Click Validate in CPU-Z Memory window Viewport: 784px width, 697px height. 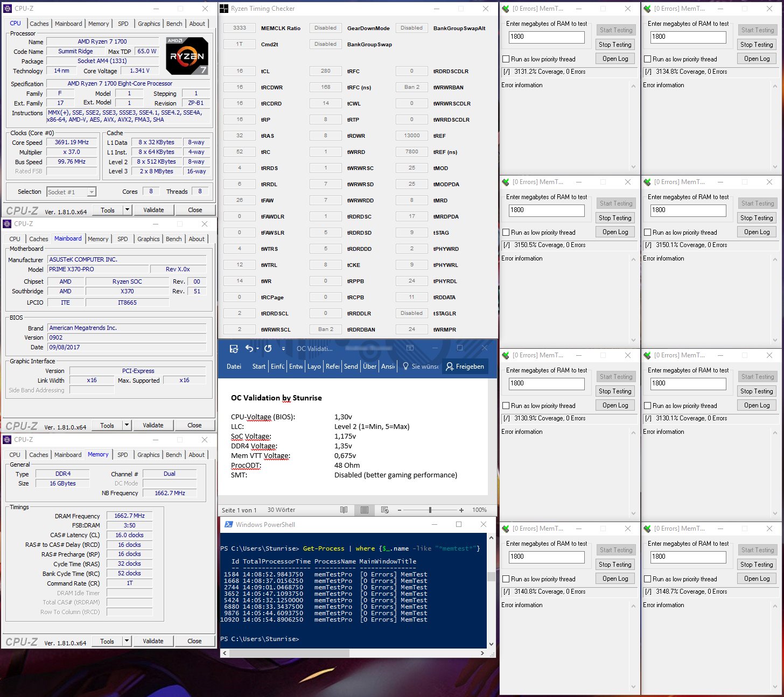tap(153, 641)
